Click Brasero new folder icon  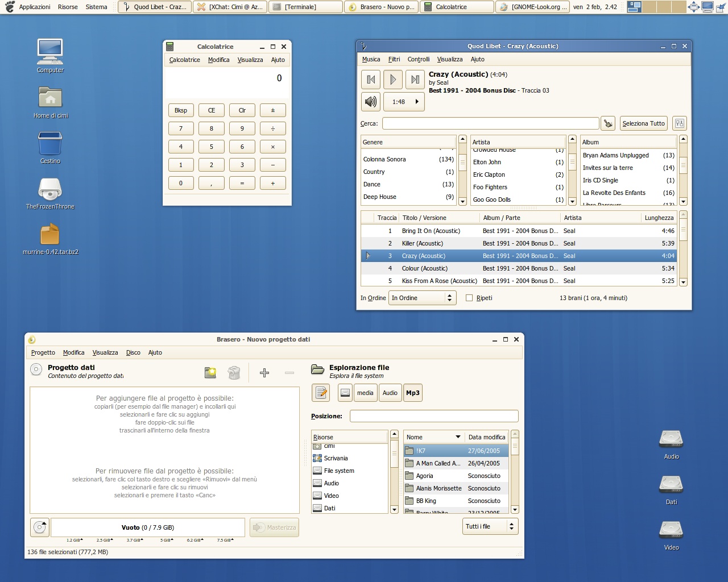(210, 373)
